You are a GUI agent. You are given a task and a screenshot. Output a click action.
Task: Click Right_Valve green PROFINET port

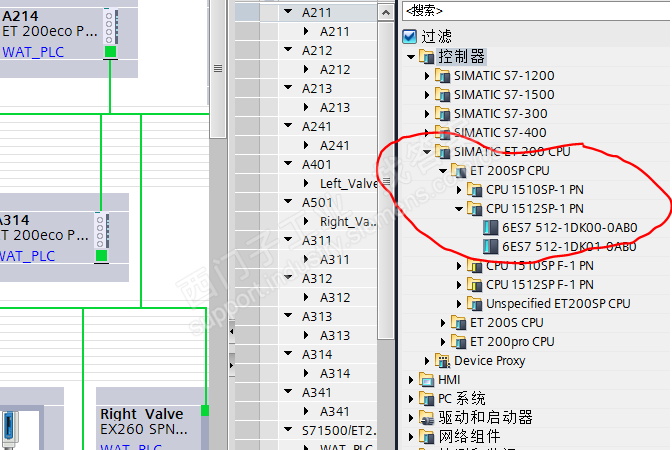coord(205,411)
